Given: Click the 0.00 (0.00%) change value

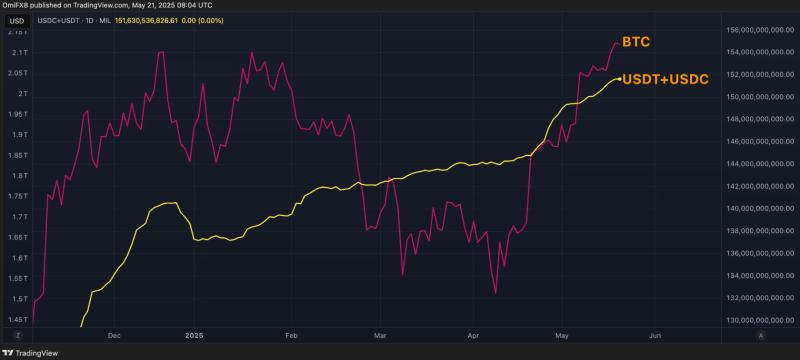Looking at the screenshot, I should click(x=204, y=21).
